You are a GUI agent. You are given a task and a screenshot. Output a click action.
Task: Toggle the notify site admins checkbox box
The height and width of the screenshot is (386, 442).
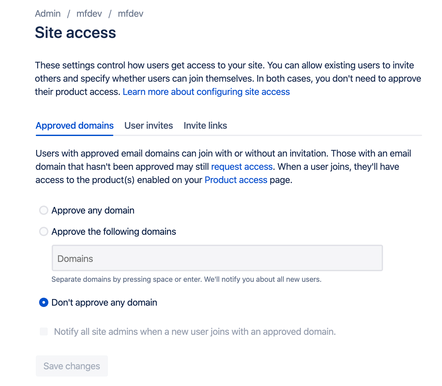pos(44,331)
